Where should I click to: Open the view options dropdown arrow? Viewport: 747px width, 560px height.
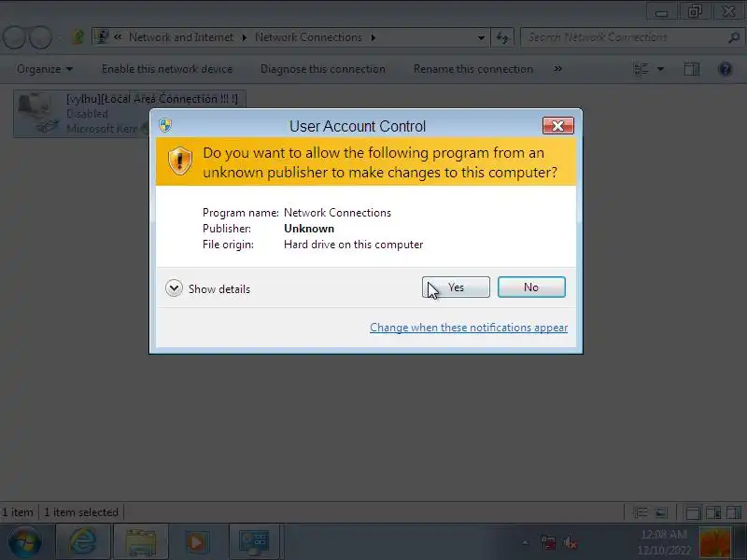(x=660, y=69)
